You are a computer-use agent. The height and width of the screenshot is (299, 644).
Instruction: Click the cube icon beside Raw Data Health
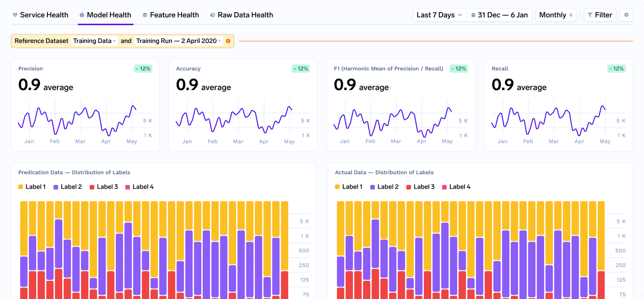click(213, 15)
